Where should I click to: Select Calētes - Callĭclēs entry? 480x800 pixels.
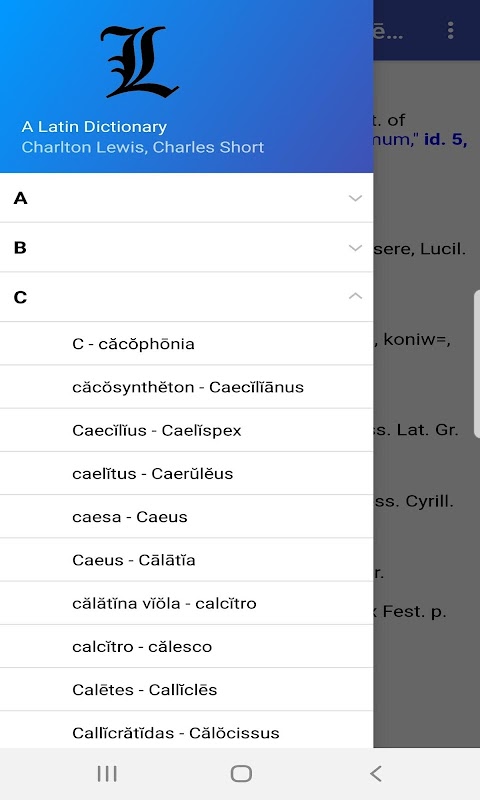click(186, 690)
